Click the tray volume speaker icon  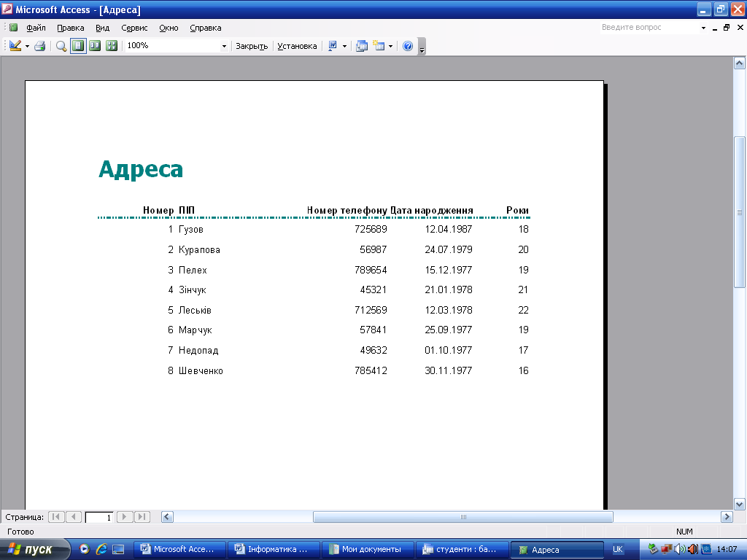click(679, 549)
